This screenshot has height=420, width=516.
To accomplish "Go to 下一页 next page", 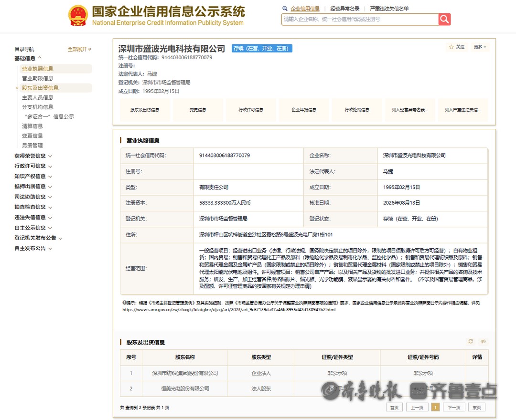I will 454,408.
